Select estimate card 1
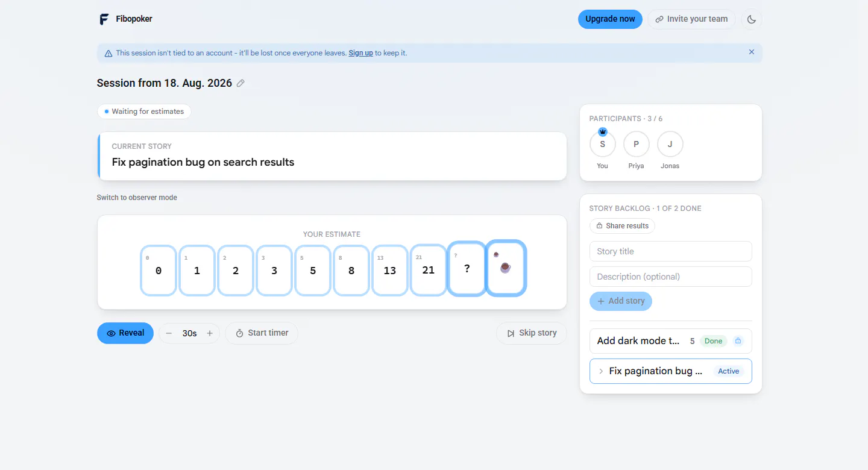Image resolution: width=868 pixels, height=470 pixels. tap(197, 271)
